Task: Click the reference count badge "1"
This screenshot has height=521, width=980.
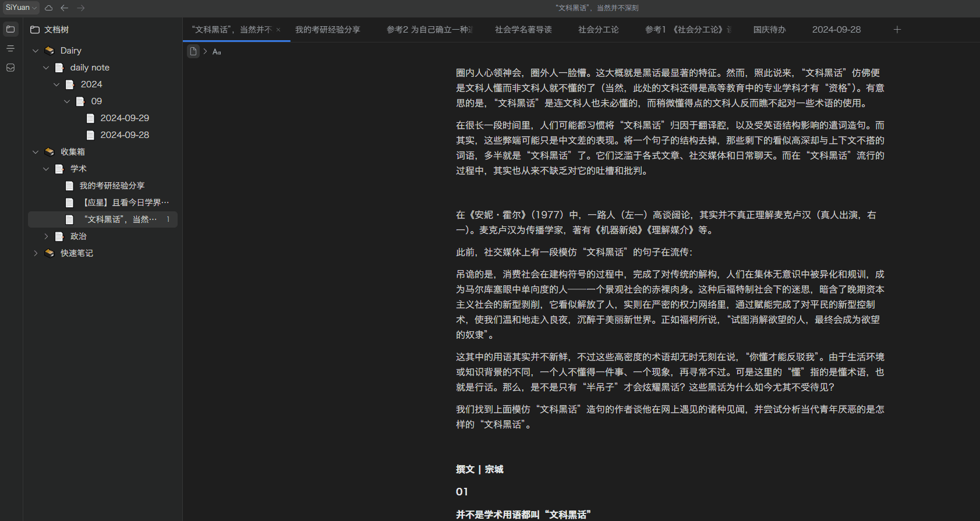Action: pyautogui.click(x=168, y=219)
